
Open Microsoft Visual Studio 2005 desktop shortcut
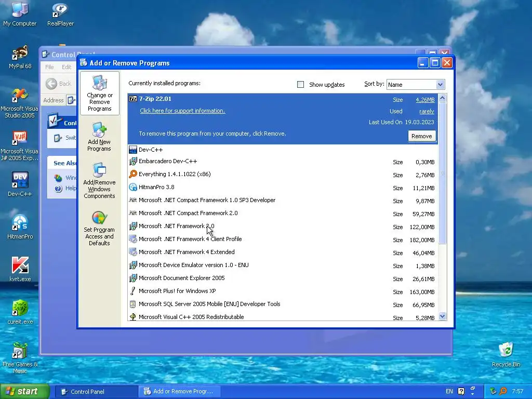(x=20, y=103)
